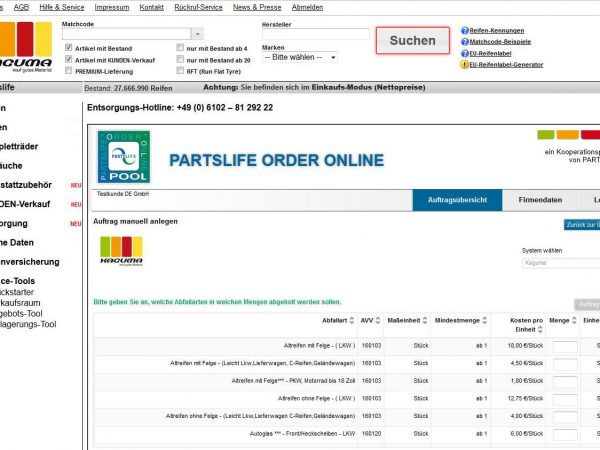Open the EU-Reifenlabel-Generator link
The height and width of the screenshot is (450, 600).
[506, 65]
